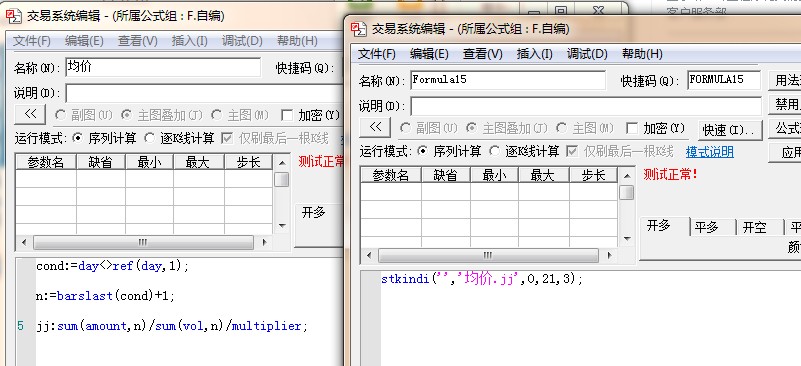Click the 应用 button in Formula15 window
The height and width of the screenshot is (366, 801).
coord(785,153)
